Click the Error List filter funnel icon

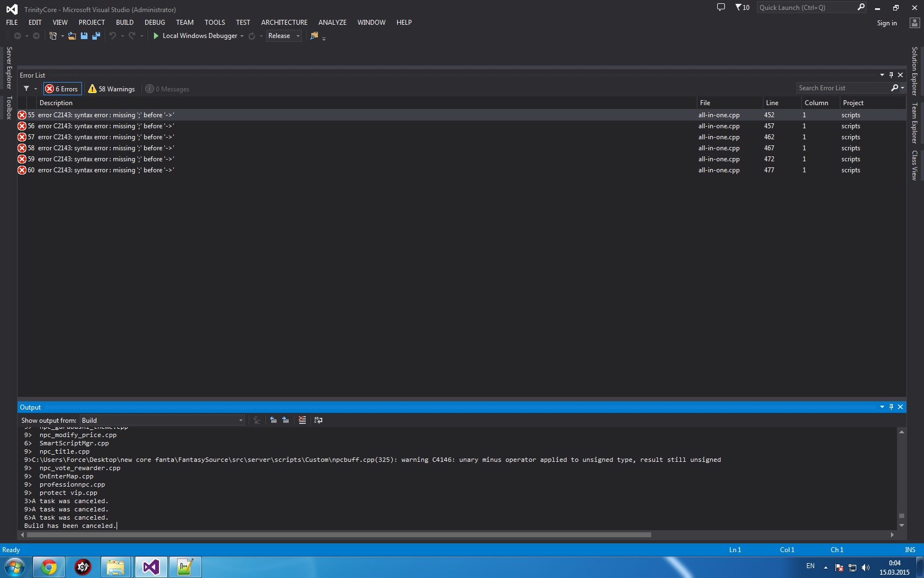click(x=26, y=89)
